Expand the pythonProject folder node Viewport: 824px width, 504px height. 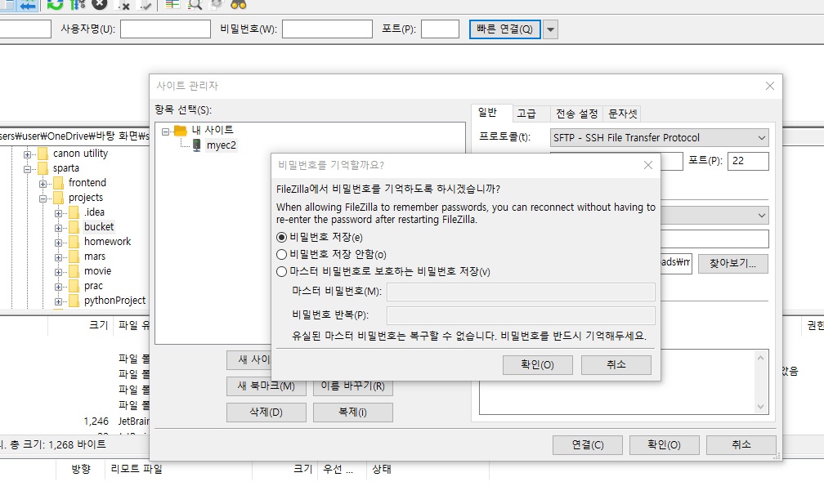59,301
